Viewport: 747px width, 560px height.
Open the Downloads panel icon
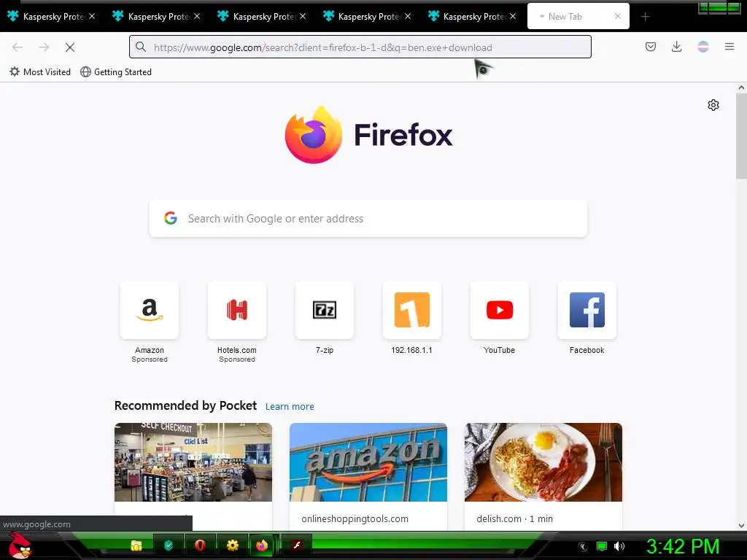point(676,47)
